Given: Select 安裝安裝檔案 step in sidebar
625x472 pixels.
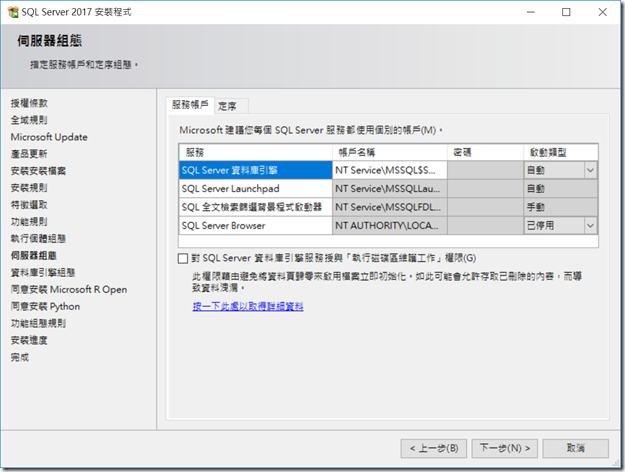Looking at the screenshot, I should [x=38, y=171].
